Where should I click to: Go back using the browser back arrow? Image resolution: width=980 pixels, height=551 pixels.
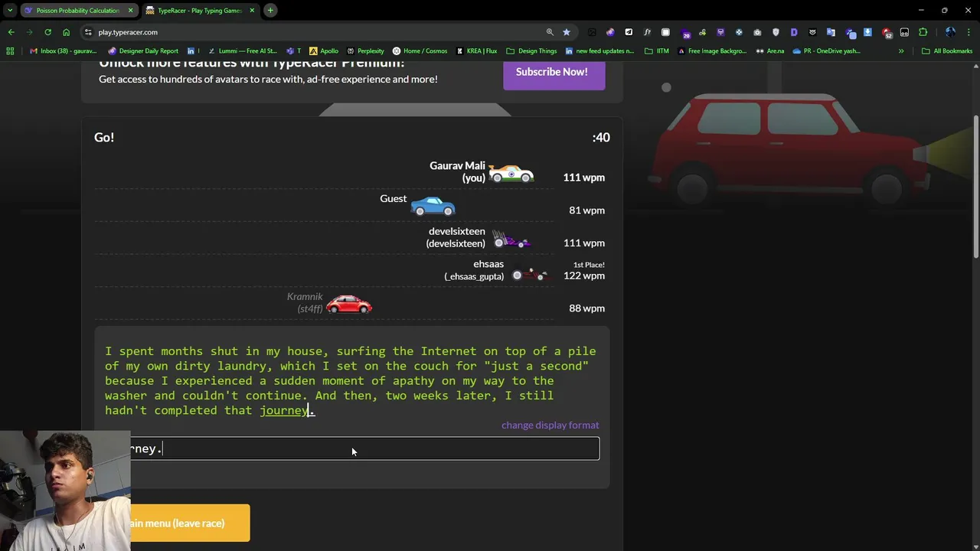pyautogui.click(x=11, y=32)
